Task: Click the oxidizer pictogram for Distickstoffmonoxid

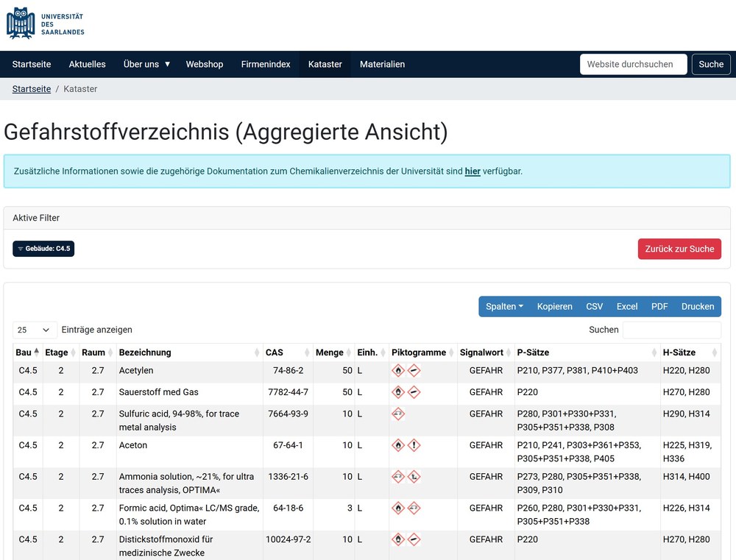Action: point(398,539)
